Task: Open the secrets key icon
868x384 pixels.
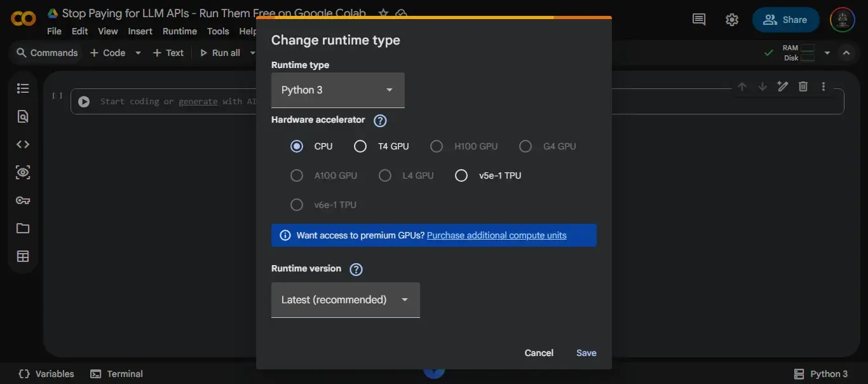Action: (23, 200)
